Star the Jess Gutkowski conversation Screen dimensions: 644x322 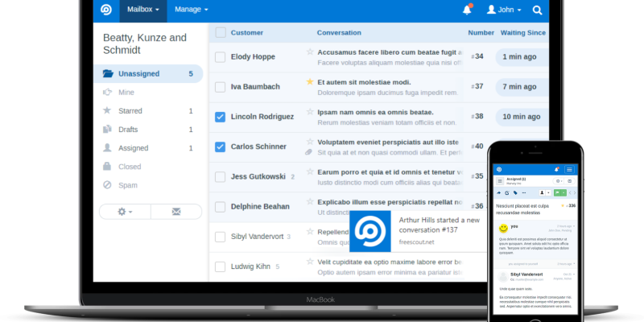310,171
